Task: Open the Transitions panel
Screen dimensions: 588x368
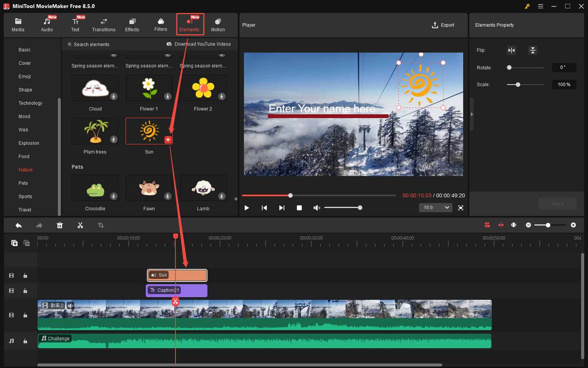Action: (103, 24)
